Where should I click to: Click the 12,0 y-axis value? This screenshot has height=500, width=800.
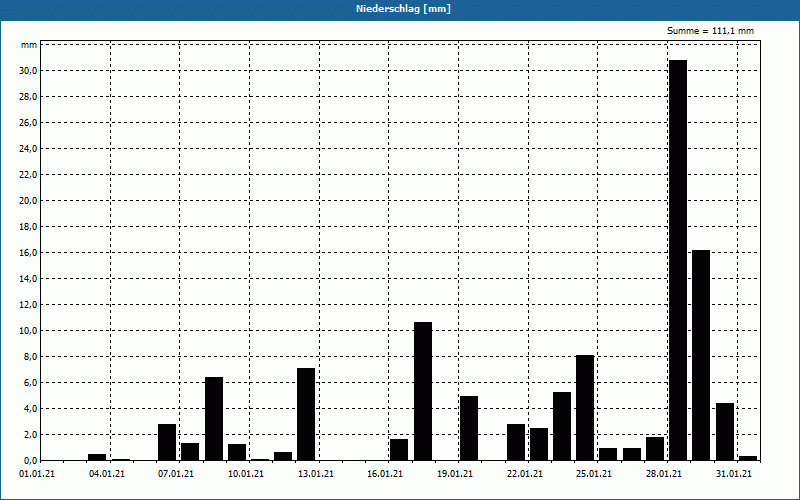point(28,305)
